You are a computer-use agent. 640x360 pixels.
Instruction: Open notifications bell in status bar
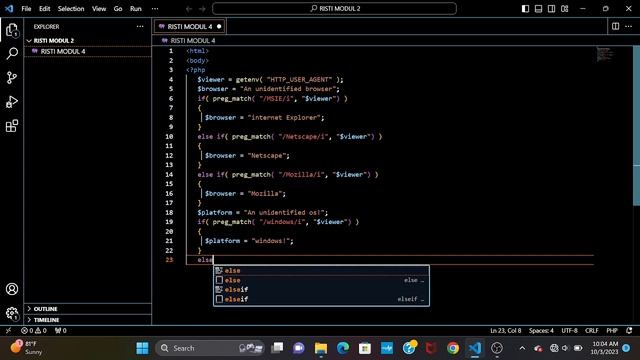tap(629, 331)
